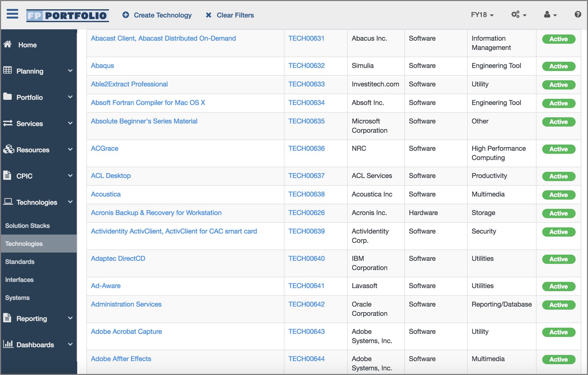Click Active badge in Ad-Aware row
588x375 pixels.
click(x=558, y=286)
